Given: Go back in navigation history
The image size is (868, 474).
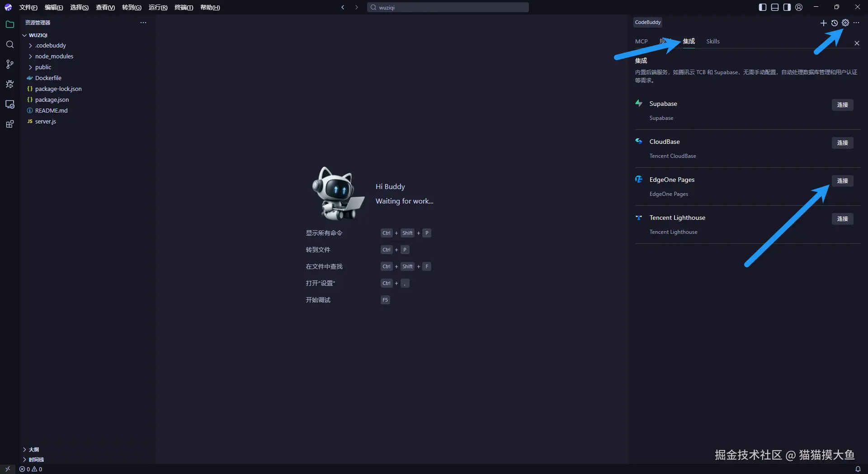Looking at the screenshot, I should pyautogui.click(x=343, y=7).
